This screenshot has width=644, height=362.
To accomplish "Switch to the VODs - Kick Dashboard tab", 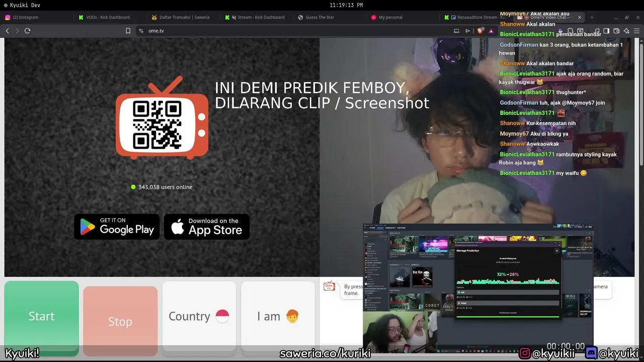I will click(112, 17).
